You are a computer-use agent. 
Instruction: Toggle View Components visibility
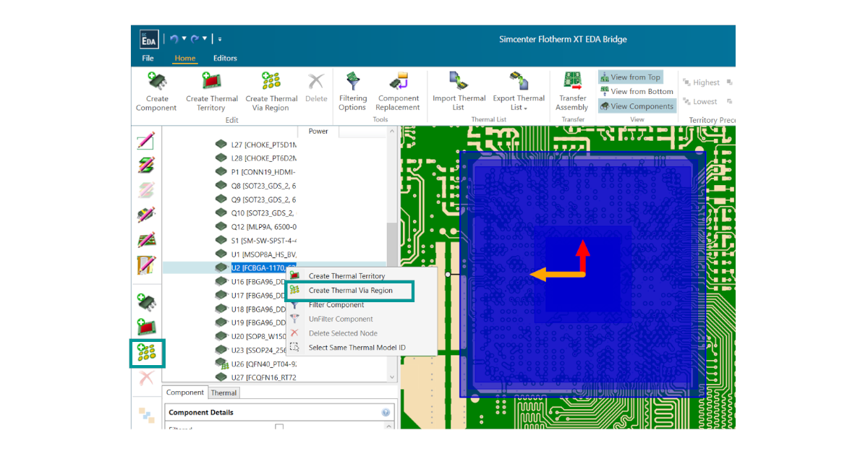pos(637,106)
